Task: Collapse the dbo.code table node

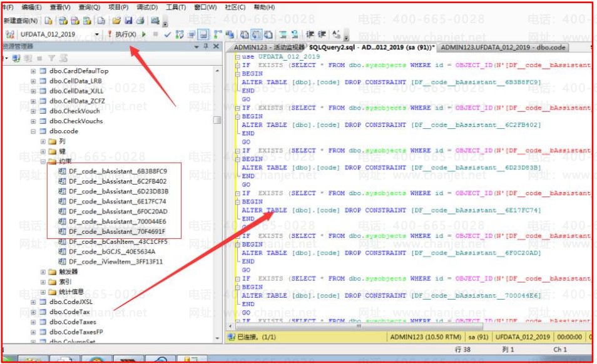Action: 34,131
